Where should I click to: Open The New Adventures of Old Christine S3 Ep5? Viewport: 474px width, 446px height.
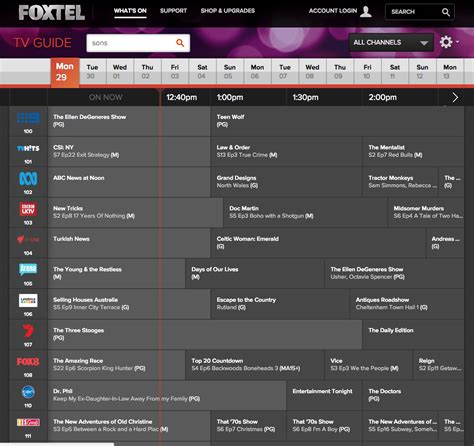tap(129, 426)
